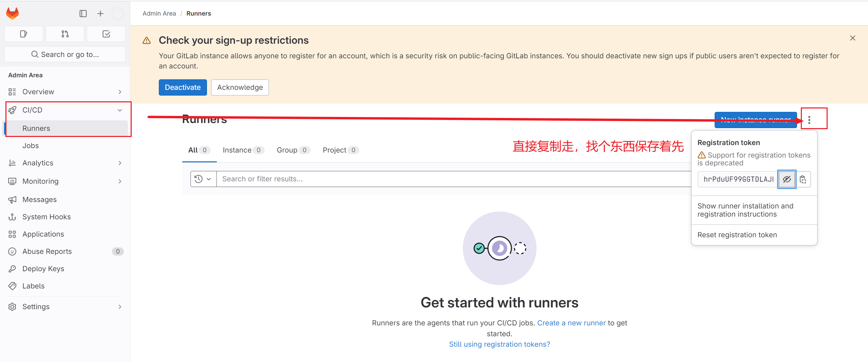Image resolution: width=868 pixels, height=362 pixels.
Task: Open Still using registration tokens link
Action: [499, 344]
